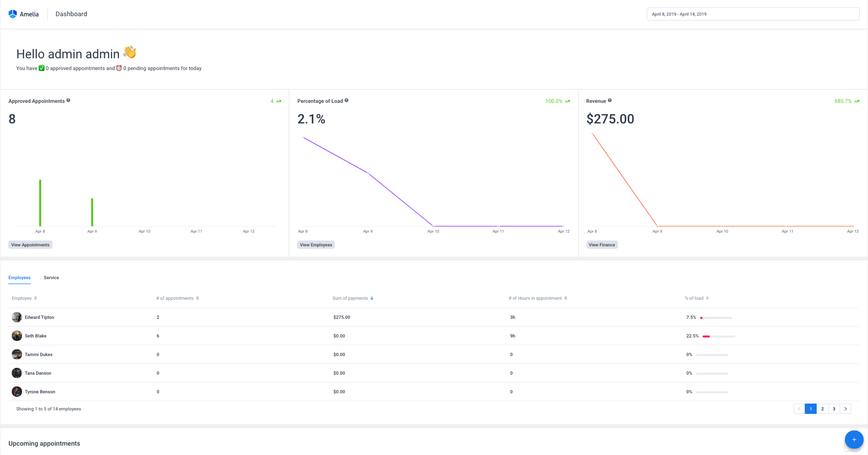Click the Revenue info icon
The width and height of the screenshot is (868, 455).
pos(610,100)
